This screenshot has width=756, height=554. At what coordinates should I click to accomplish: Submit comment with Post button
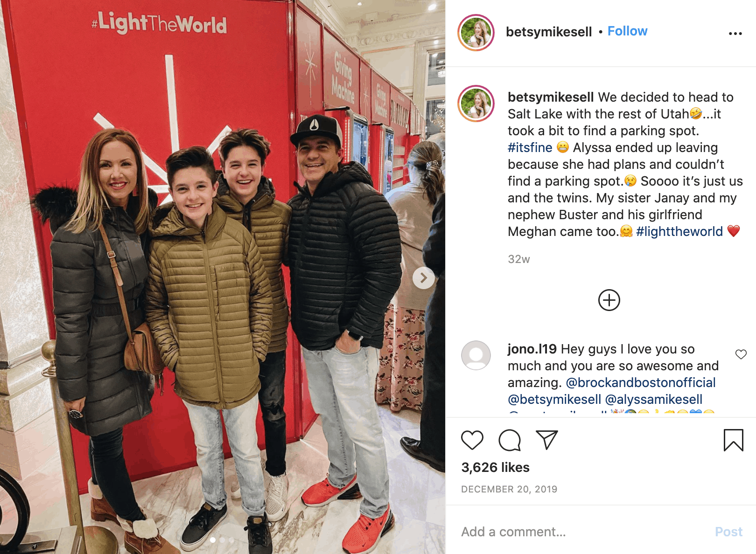(728, 532)
